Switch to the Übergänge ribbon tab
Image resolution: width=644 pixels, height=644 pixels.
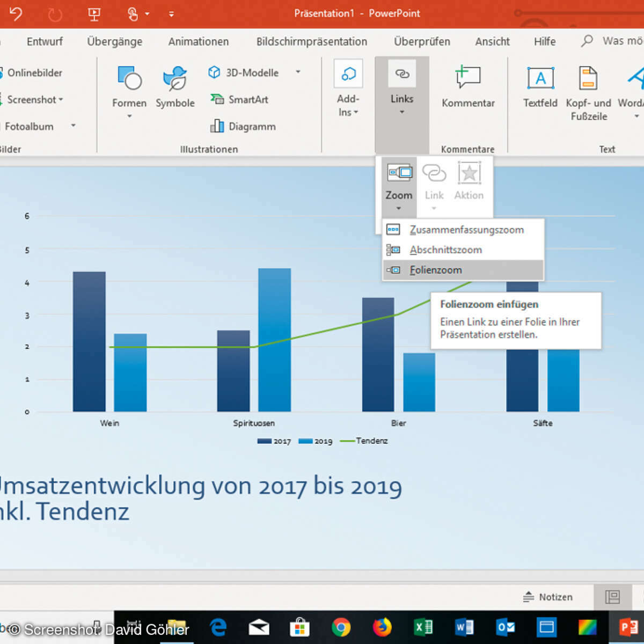click(114, 41)
